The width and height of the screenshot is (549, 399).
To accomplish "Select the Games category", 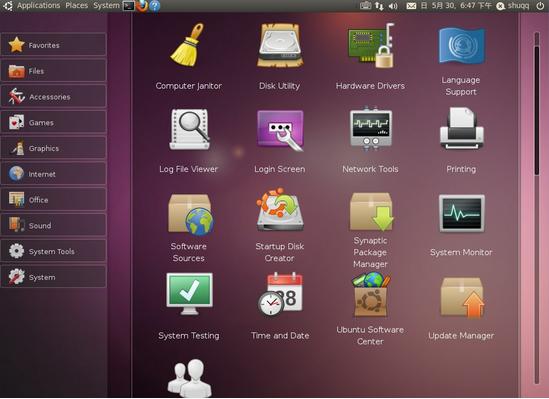I will [x=54, y=122].
